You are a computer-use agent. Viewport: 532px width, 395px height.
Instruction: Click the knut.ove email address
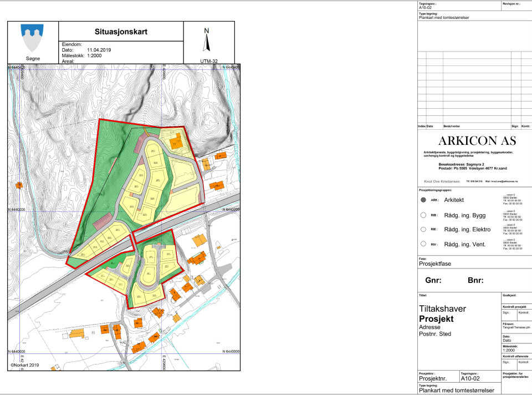click(x=502, y=181)
